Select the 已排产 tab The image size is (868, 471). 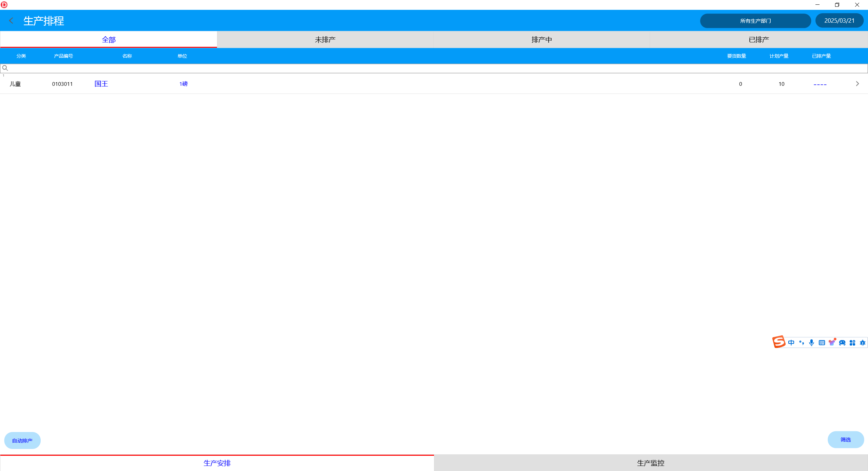[x=758, y=40]
